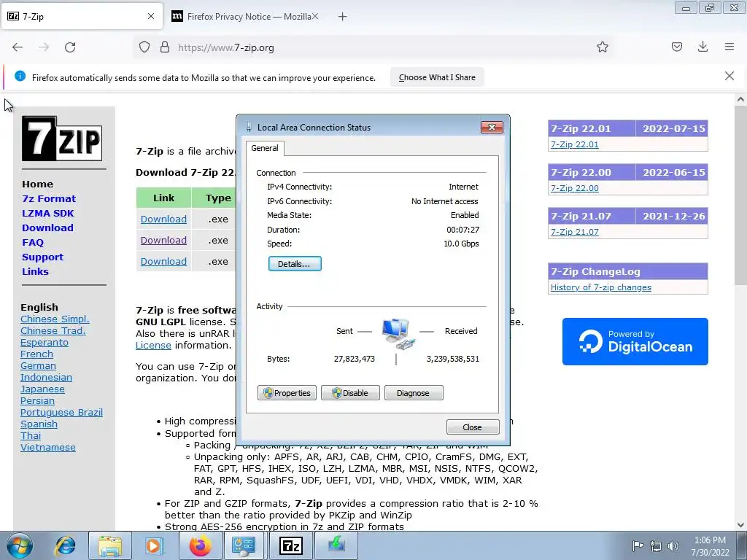The width and height of the screenshot is (747, 560).
Task: Click scrollbar down arrow on page
Action: coord(740,525)
